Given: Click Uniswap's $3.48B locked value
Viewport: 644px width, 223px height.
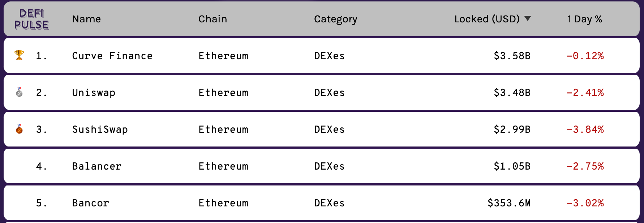Looking at the screenshot, I should pos(512,93).
